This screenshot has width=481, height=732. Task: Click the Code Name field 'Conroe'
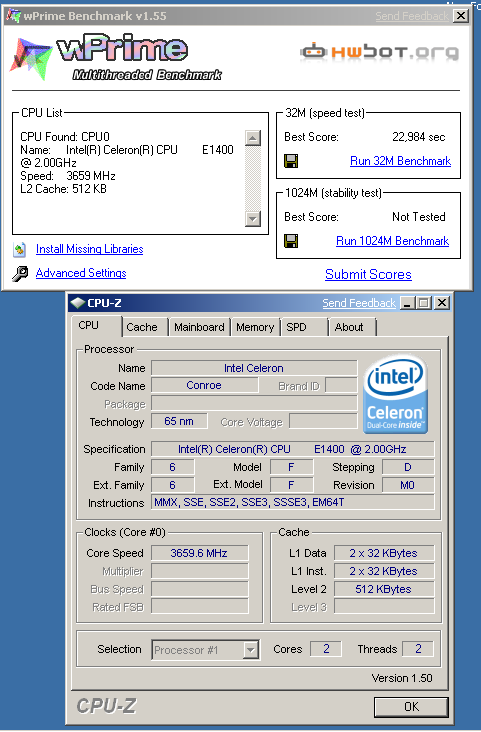click(x=205, y=385)
